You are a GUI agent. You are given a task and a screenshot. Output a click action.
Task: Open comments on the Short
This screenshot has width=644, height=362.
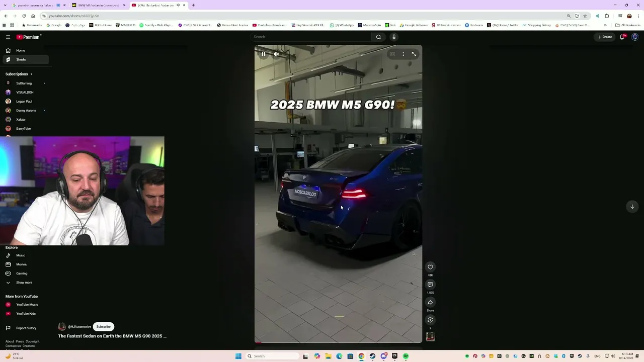(x=430, y=285)
